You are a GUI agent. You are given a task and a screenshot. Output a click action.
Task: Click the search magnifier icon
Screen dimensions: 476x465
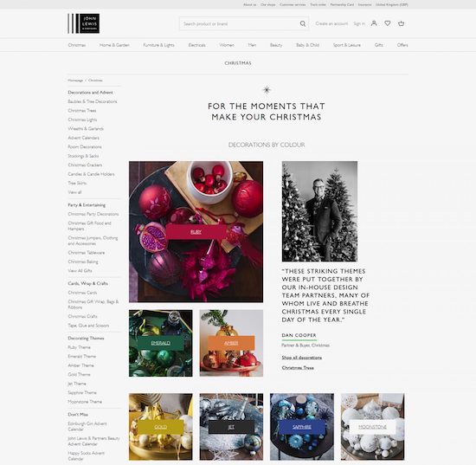303,23
